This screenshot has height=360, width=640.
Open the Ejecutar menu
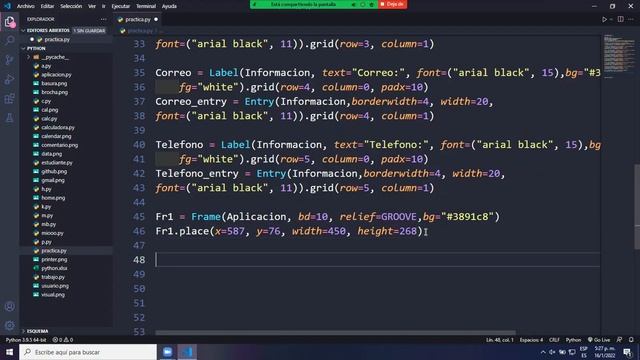coord(120,6)
